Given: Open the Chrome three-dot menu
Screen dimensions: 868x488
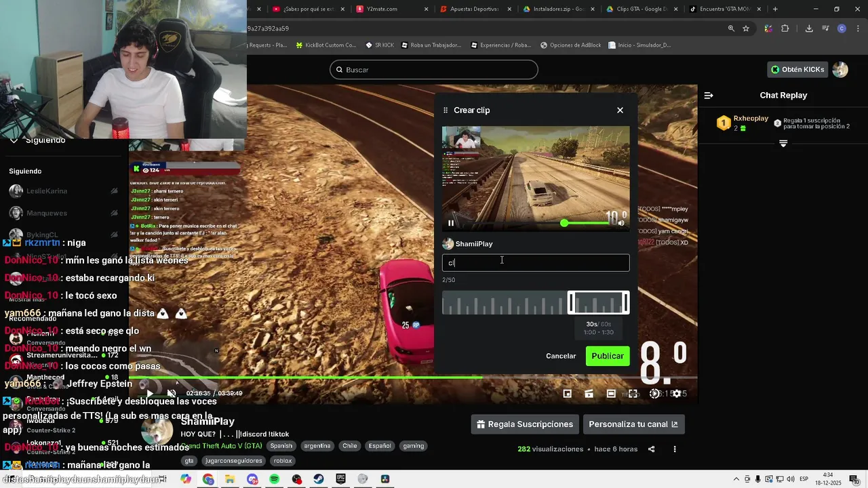Looking at the screenshot, I should click(858, 28).
